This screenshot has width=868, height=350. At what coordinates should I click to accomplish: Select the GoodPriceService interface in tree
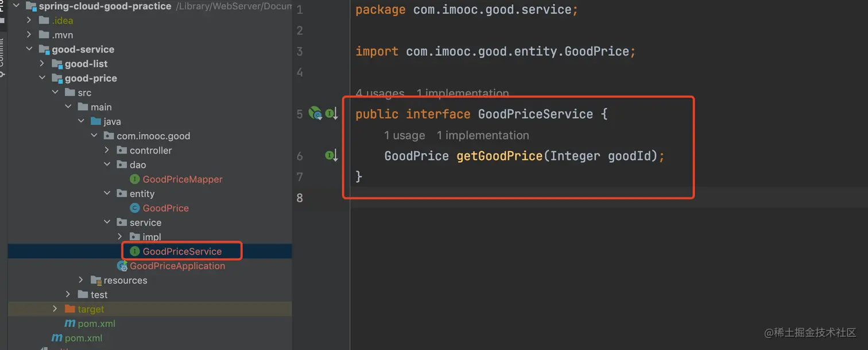coord(181,251)
